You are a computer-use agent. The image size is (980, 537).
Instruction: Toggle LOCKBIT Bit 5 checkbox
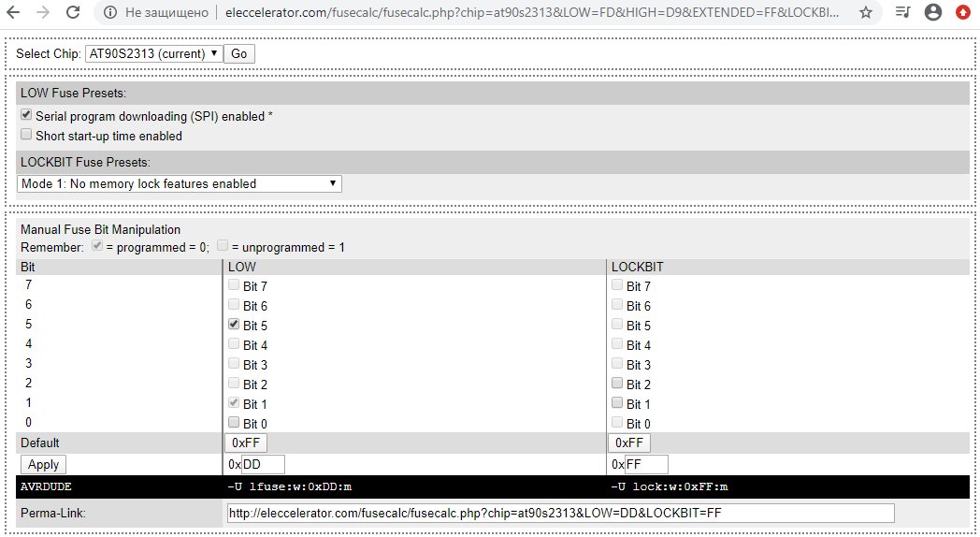617,325
